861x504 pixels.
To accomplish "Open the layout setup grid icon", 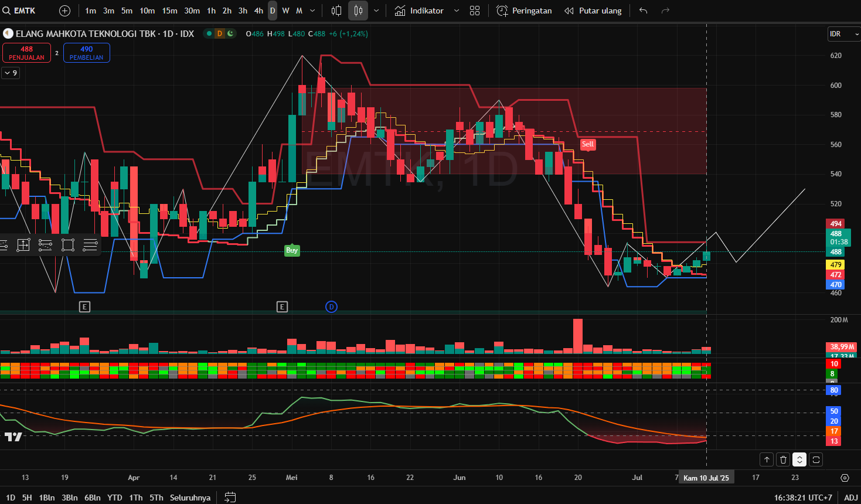I will tap(475, 11).
